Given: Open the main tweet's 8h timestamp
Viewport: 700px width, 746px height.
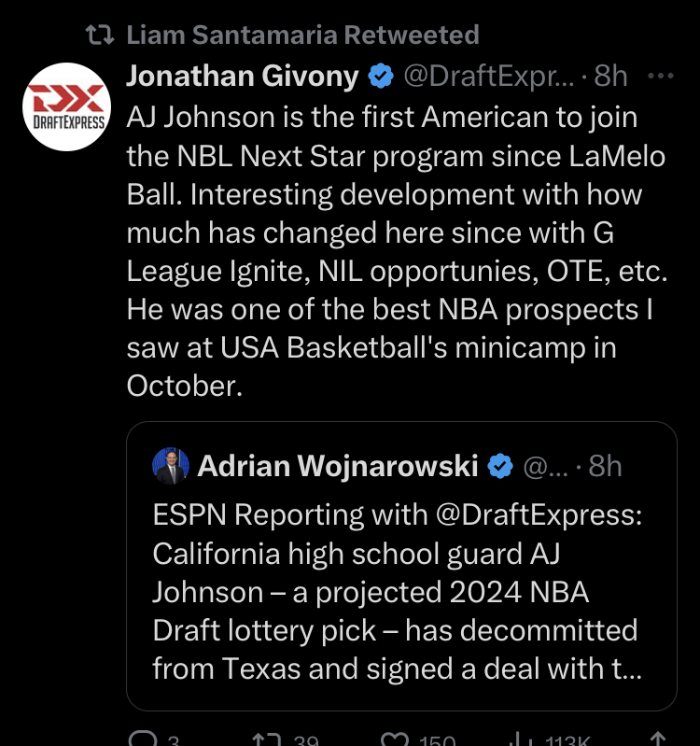Looking at the screenshot, I should (610, 77).
